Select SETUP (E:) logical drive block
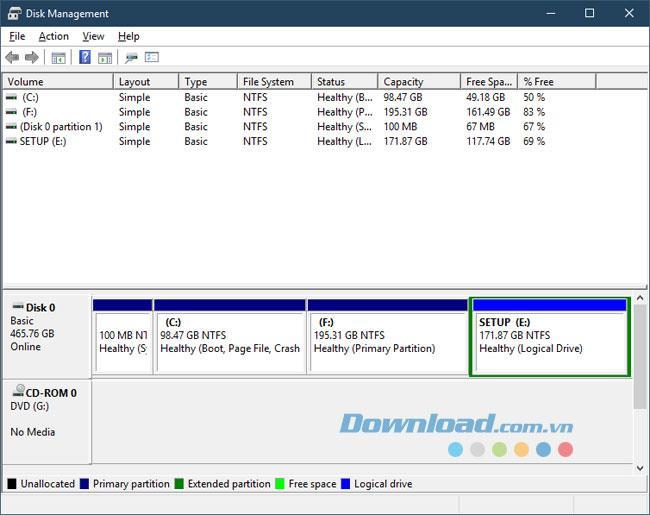650x515 pixels. tap(550, 337)
